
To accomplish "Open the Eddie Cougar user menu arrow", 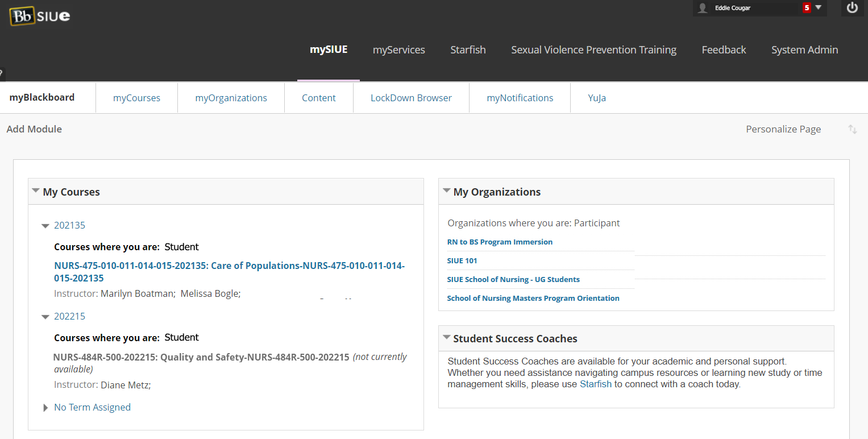I will (819, 8).
